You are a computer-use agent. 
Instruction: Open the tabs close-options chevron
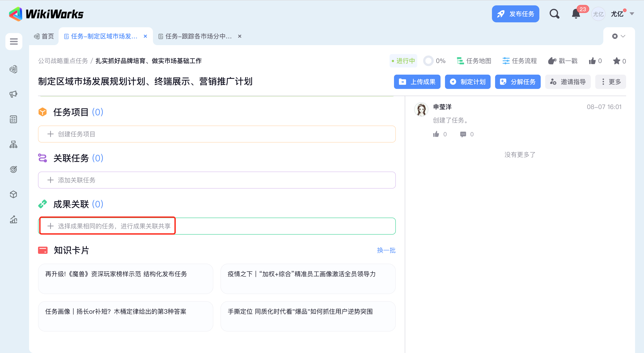point(623,36)
